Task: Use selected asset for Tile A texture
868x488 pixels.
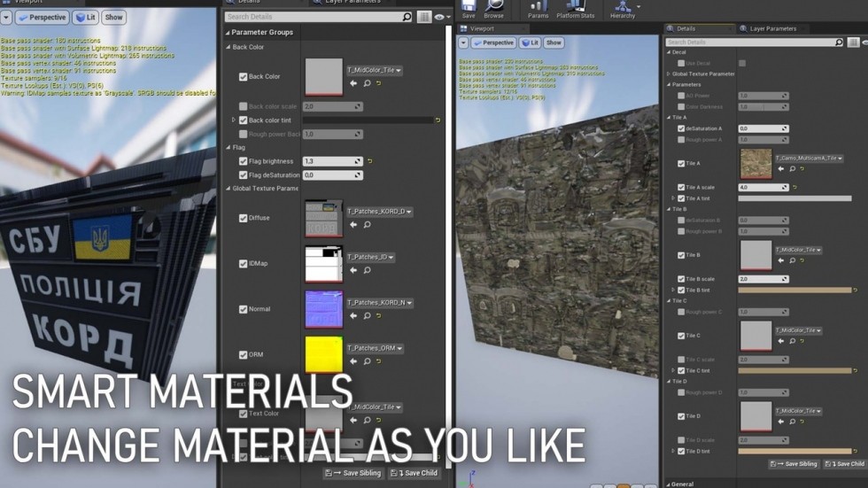Action: 781,169
